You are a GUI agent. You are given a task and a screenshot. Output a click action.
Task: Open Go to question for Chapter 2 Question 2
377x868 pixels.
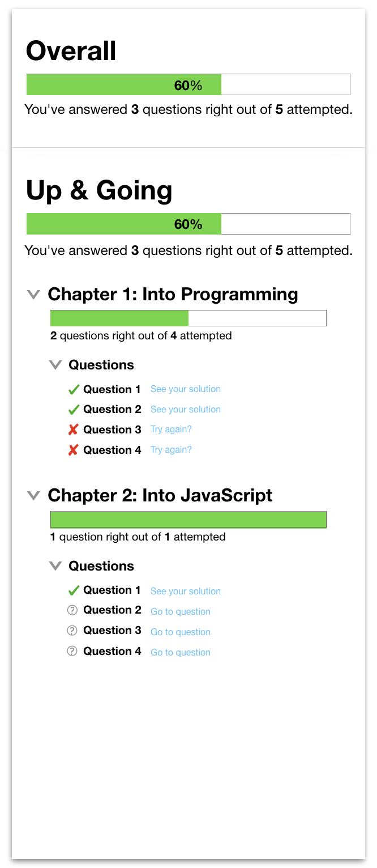click(x=180, y=611)
